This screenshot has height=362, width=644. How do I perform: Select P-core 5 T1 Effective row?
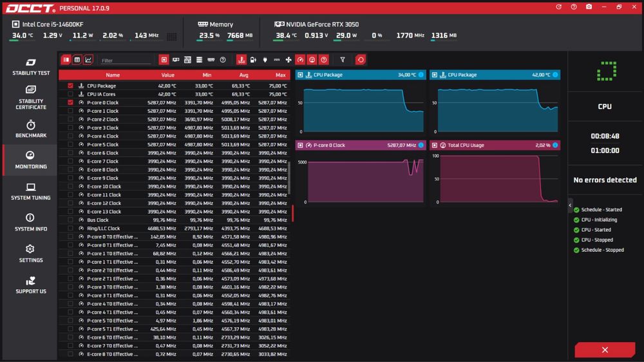pos(175,329)
